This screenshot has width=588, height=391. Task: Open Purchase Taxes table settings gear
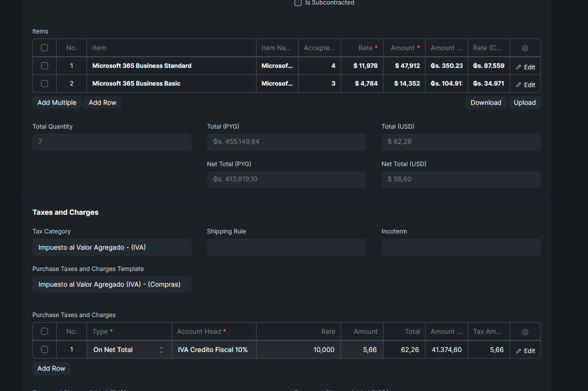point(525,332)
